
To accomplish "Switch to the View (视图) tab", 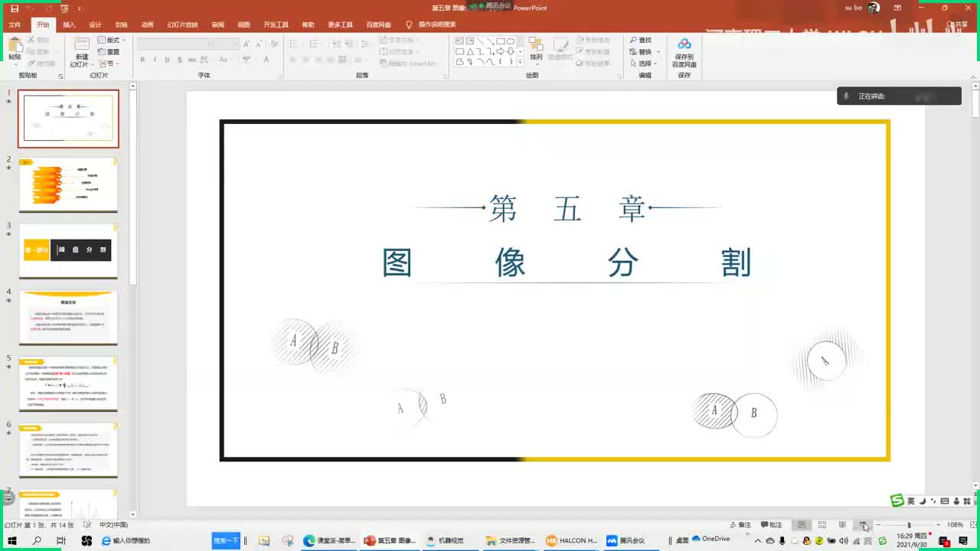I will click(x=243, y=24).
